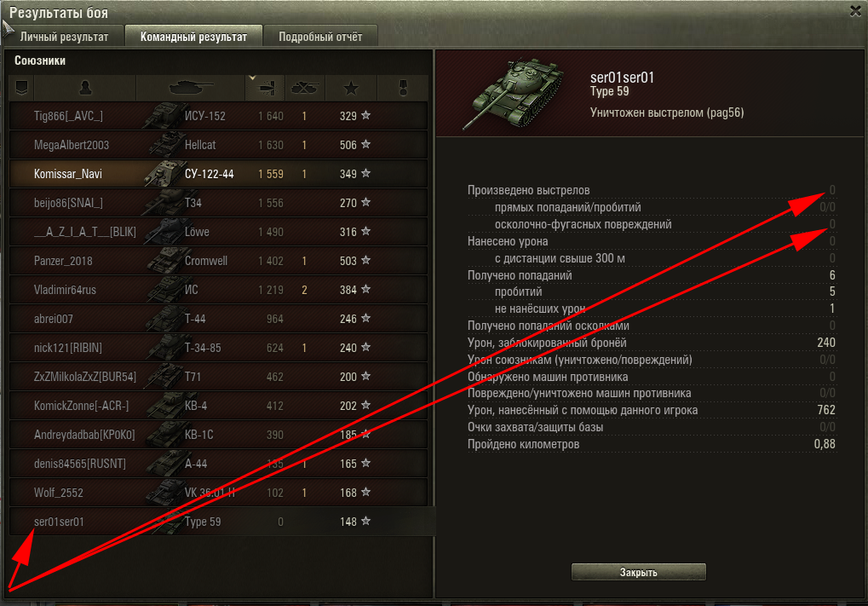Screen dimensions: 868x606
Task: Sort allies by player name icon
Action: (x=84, y=88)
